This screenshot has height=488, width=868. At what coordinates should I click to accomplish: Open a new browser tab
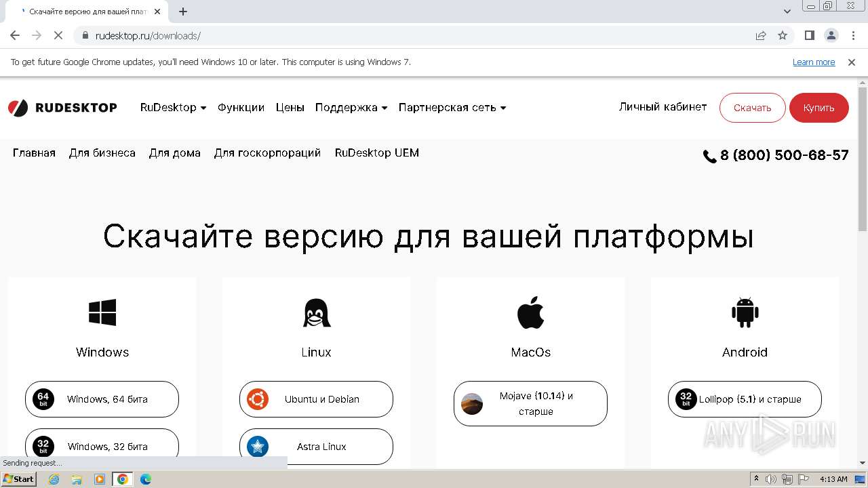(183, 12)
